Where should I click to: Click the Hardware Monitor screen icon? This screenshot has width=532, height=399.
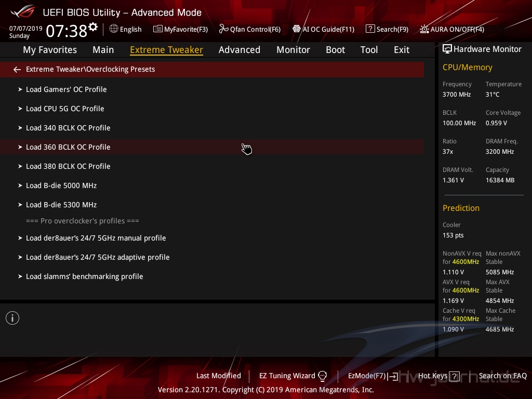click(447, 49)
